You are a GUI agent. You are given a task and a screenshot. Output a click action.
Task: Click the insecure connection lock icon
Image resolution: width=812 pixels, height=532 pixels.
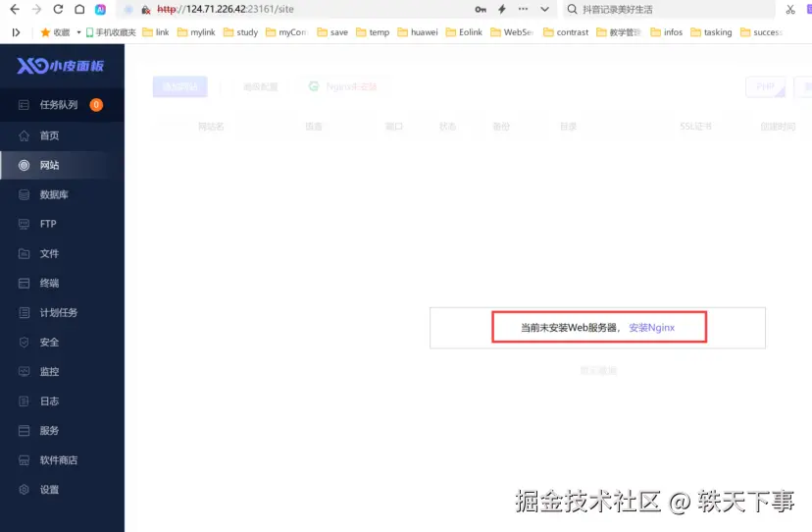click(x=146, y=10)
